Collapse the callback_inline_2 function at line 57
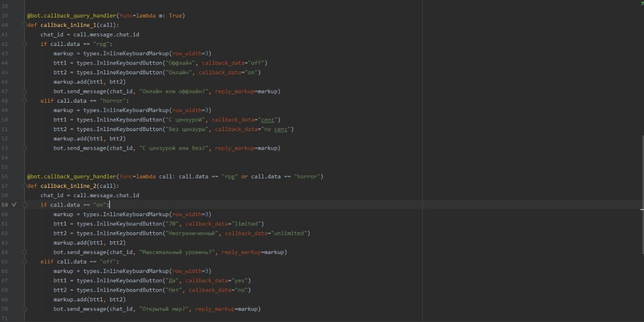Image resolution: width=644 pixels, height=322 pixels. click(x=24, y=186)
